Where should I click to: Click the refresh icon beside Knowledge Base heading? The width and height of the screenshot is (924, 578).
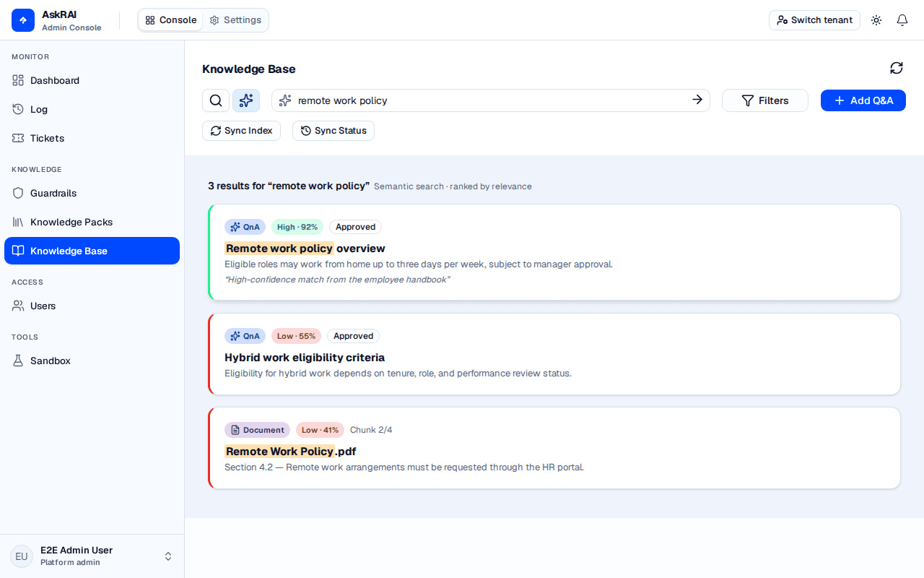point(897,68)
